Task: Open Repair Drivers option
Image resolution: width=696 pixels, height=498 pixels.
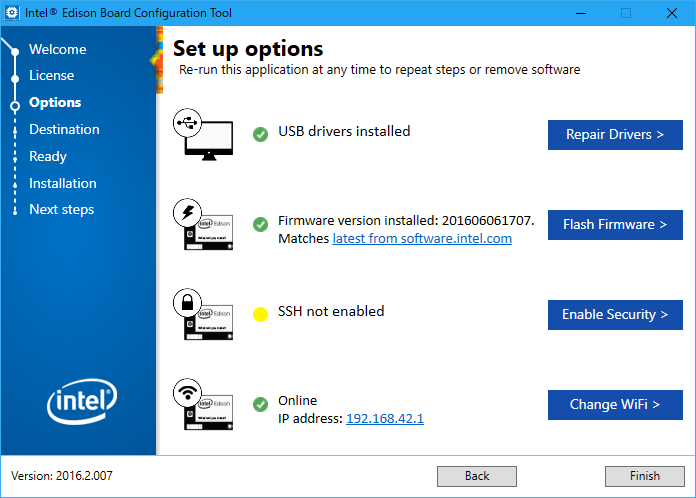Action: (x=615, y=135)
